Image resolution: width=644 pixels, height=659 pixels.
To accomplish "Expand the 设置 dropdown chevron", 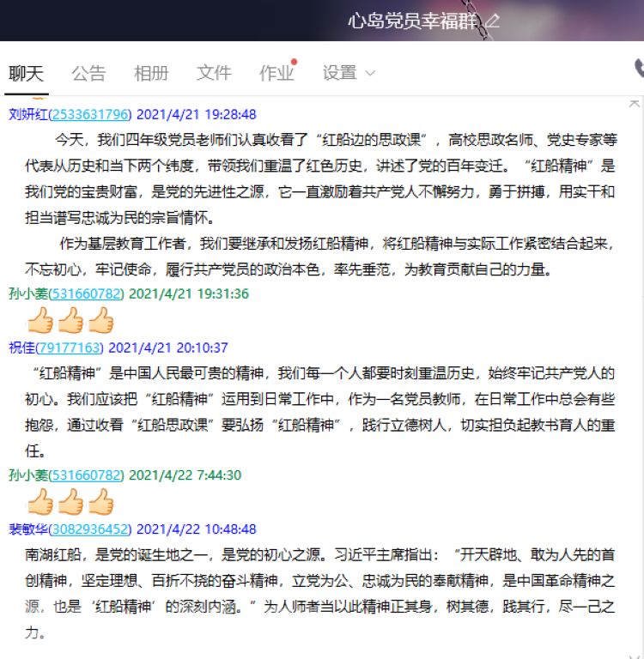I will point(370,74).
